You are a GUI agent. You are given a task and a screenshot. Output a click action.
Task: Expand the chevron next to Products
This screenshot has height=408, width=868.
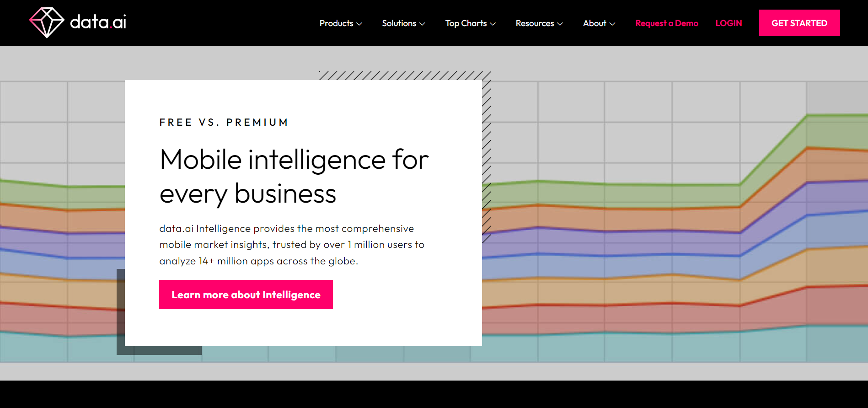coord(359,24)
